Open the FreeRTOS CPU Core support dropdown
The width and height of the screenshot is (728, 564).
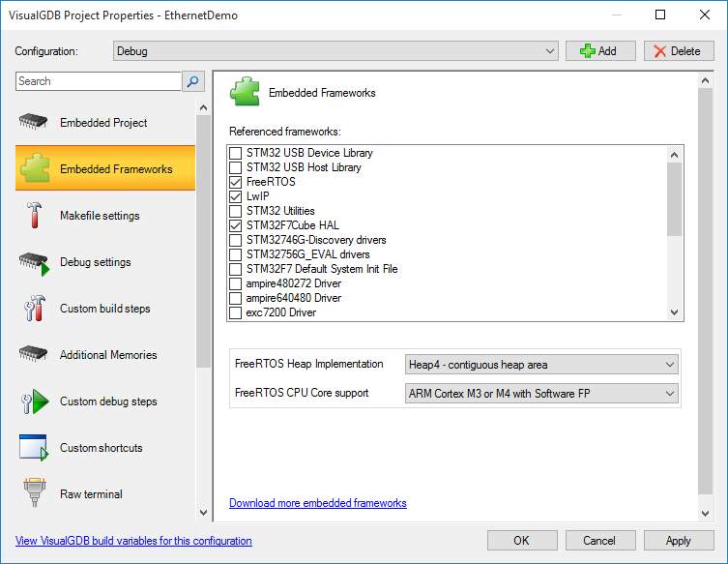[541, 394]
